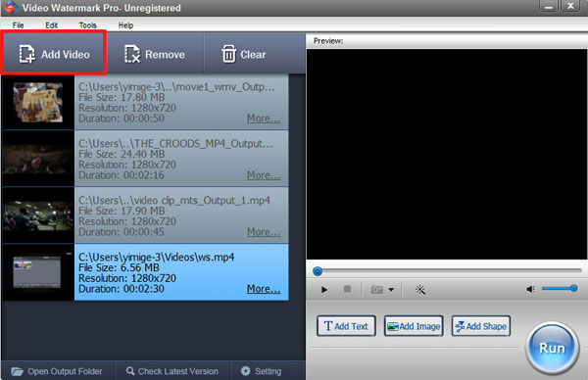Click File Size: 24.40 MB text
Screen dimensions: 588x380
tap(122, 154)
